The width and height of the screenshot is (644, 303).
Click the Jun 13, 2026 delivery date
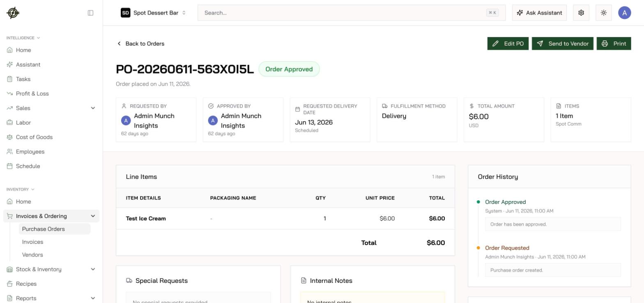point(314,123)
